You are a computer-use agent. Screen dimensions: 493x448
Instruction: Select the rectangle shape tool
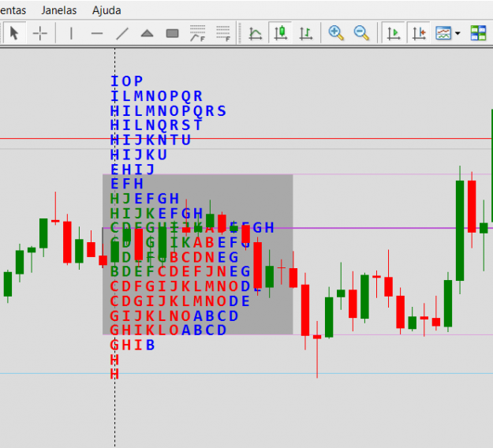[x=172, y=33]
